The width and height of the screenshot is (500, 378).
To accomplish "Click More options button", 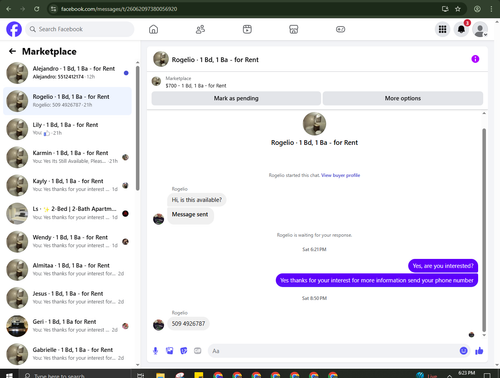I will [403, 98].
